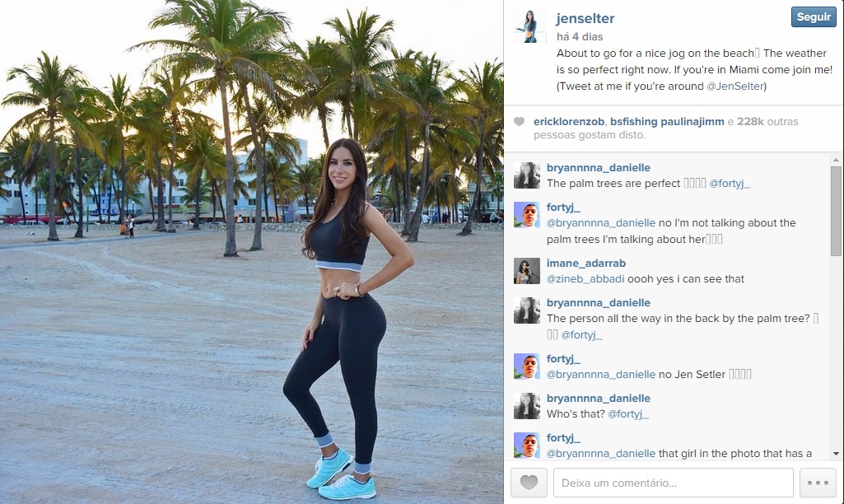Click the main beach photo

[x=251, y=252]
